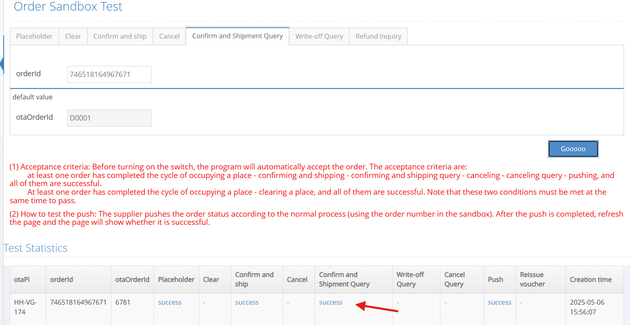644x325 pixels.
Task: Open the Write-off Query tab
Action: tap(319, 36)
